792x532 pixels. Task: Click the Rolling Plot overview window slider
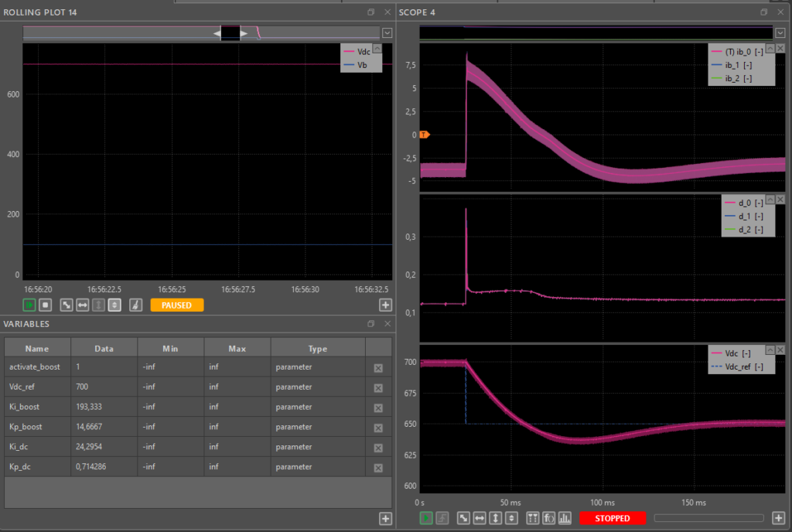(x=231, y=32)
